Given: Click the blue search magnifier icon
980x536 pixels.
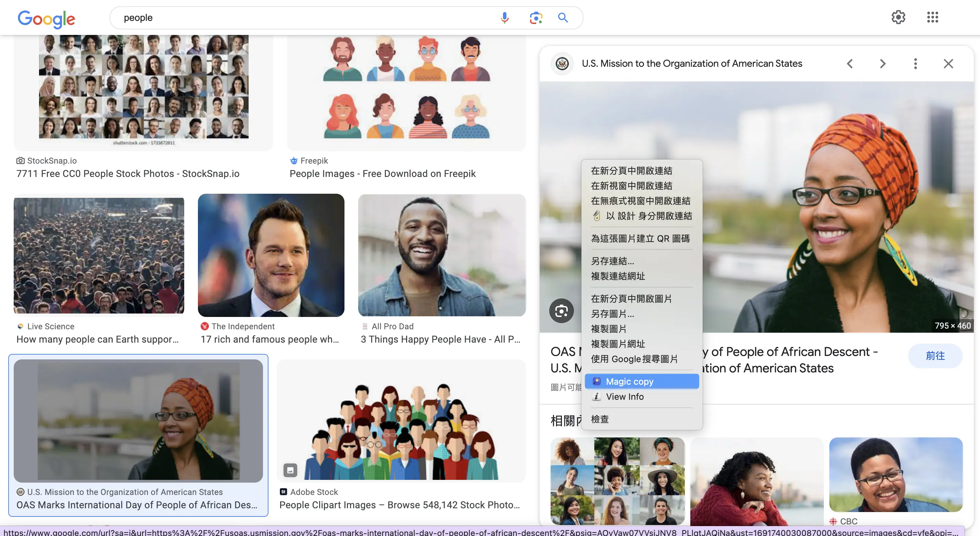Looking at the screenshot, I should pyautogui.click(x=563, y=17).
